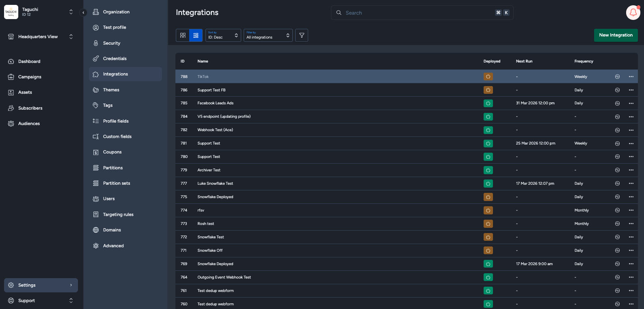644x309 pixels.
Task: Open more options for Webhook Test (Ace)
Action: coord(631,130)
